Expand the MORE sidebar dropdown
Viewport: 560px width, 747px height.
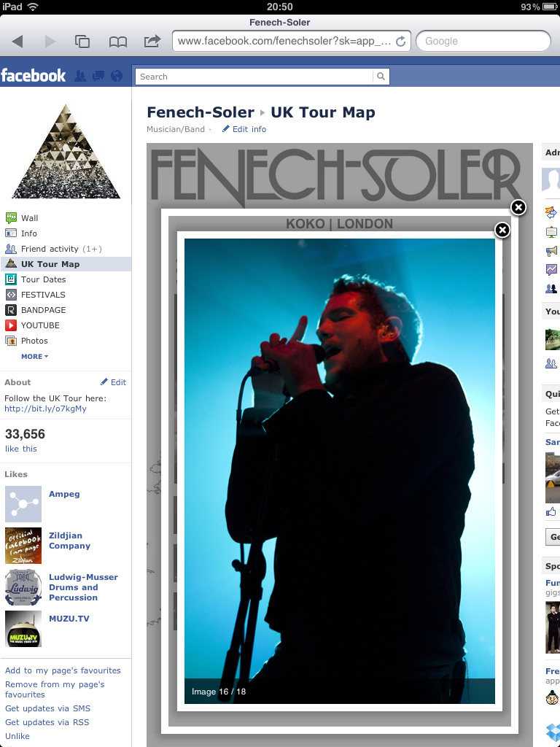coord(35,356)
